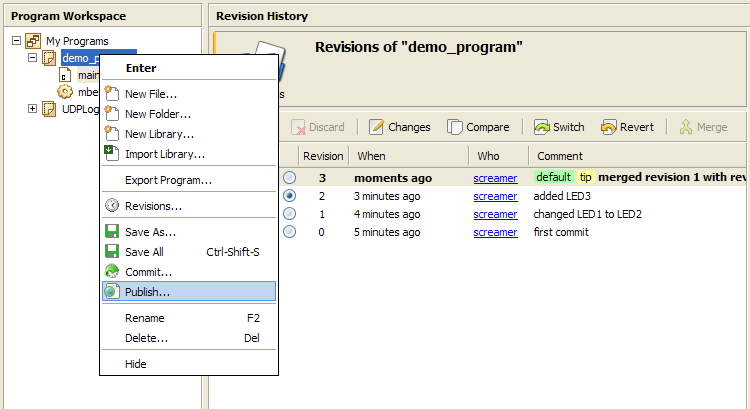750x409 pixels.
Task: Click the UDPLog program folder icon
Action: (x=48, y=109)
